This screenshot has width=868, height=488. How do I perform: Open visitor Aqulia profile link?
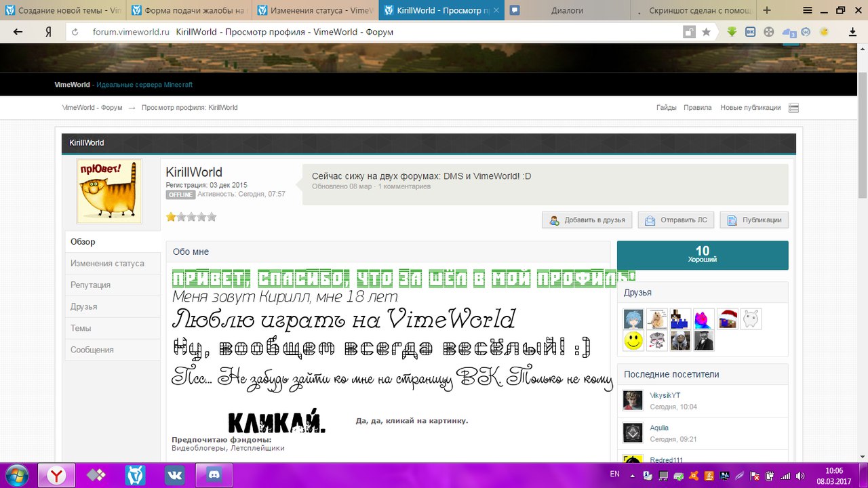click(x=659, y=428)
